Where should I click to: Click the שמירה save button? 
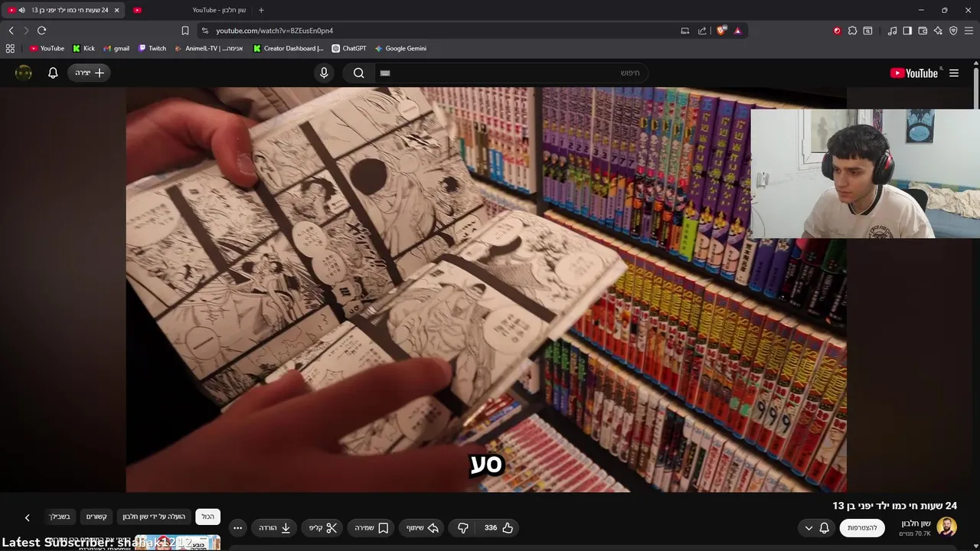point(372,528)
